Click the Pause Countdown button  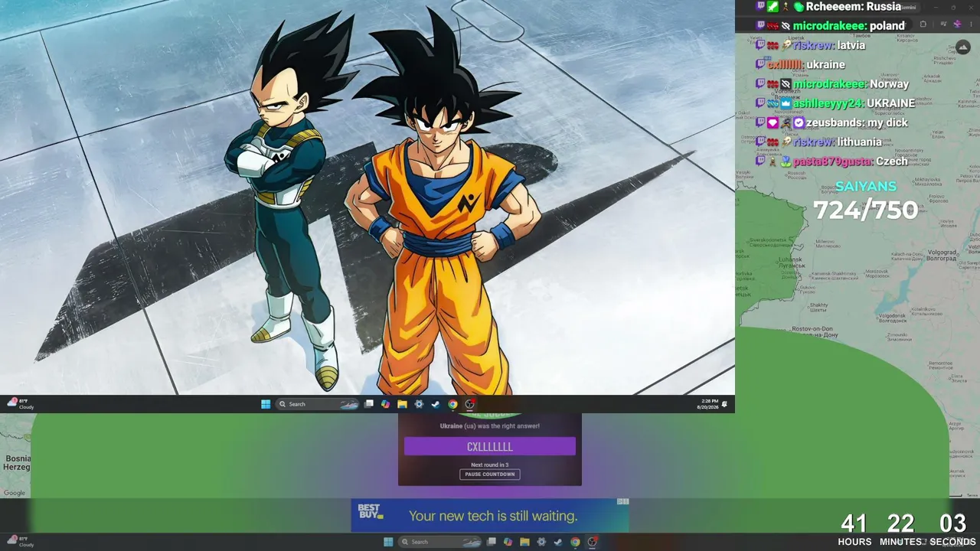(490, 474)
